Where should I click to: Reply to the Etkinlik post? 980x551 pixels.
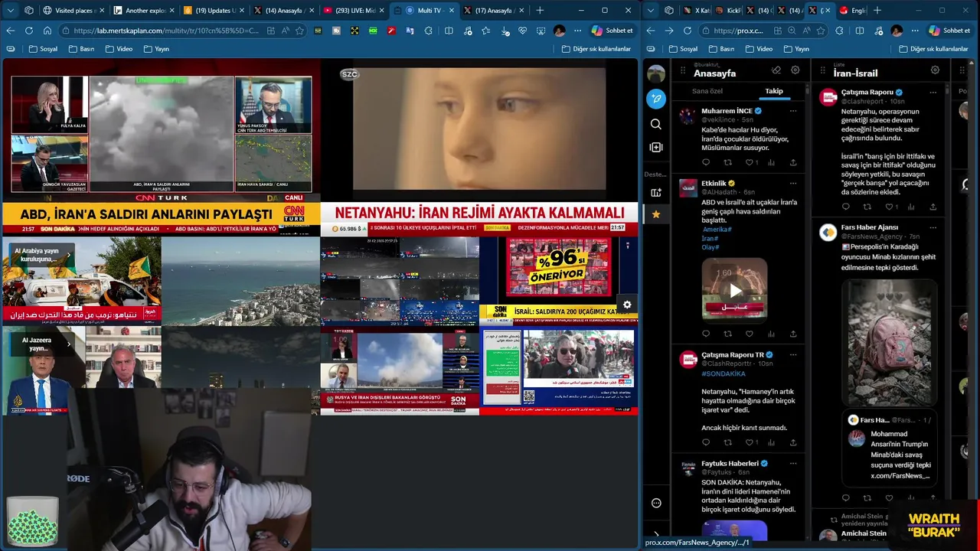click(706, 334)
